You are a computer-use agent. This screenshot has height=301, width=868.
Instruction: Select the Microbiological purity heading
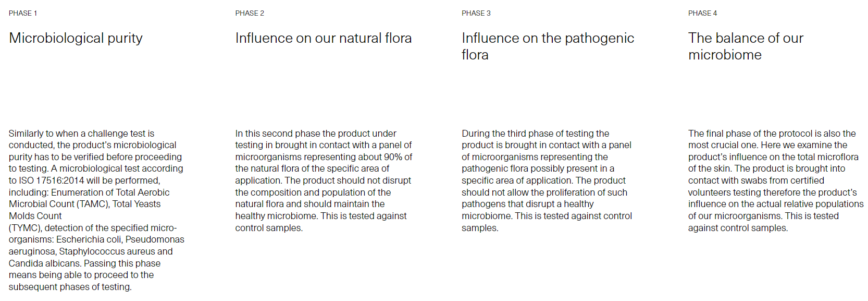pos(76,39)
